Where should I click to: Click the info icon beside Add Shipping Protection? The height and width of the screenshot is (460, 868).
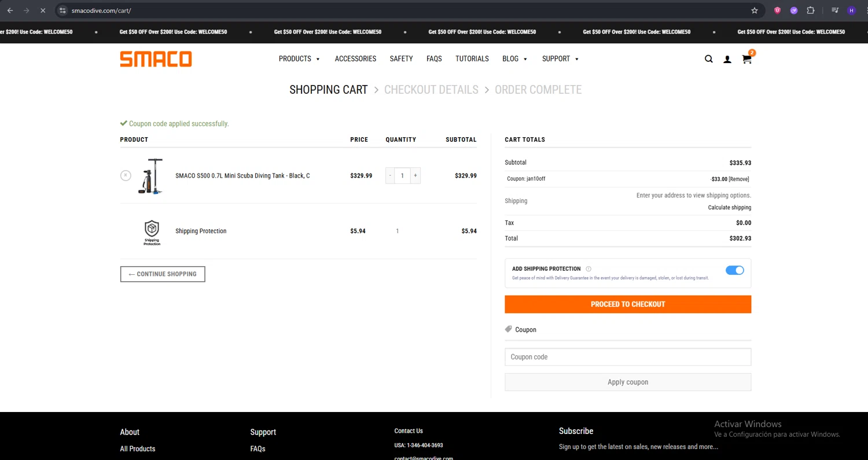click(589, 269)
